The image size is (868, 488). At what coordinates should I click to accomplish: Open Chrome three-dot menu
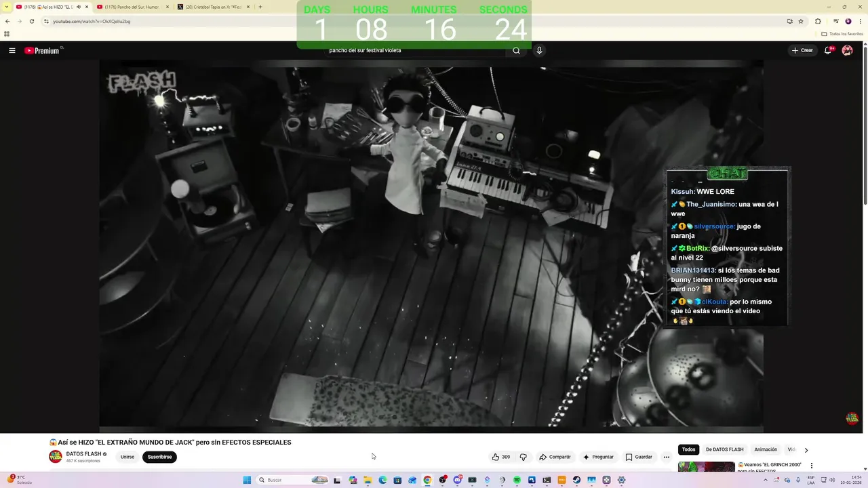(860, 21)
